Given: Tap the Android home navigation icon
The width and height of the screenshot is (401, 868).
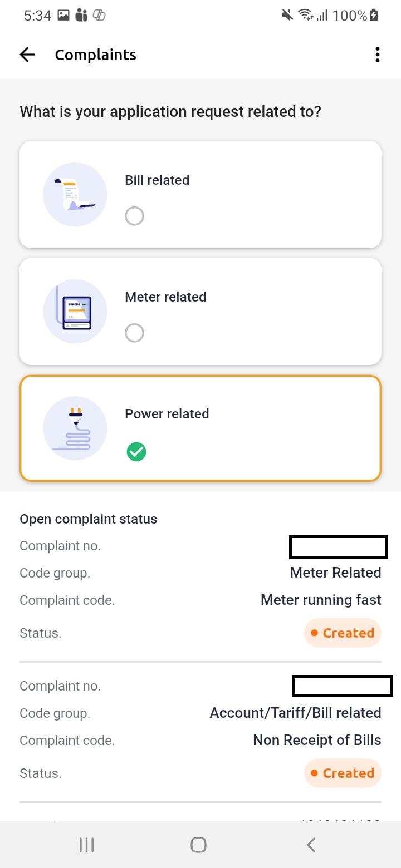Looking at the screenshot, I should click(x=198, y=845).
